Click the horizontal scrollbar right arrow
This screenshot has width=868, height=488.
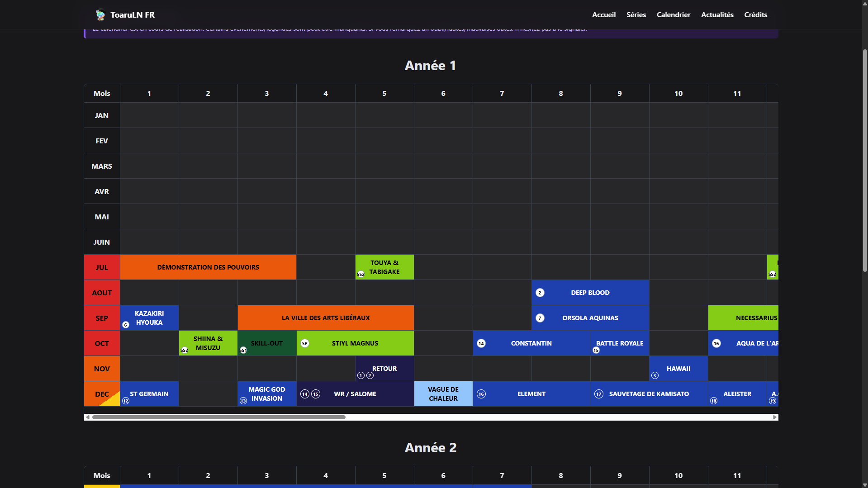(774, 417)
